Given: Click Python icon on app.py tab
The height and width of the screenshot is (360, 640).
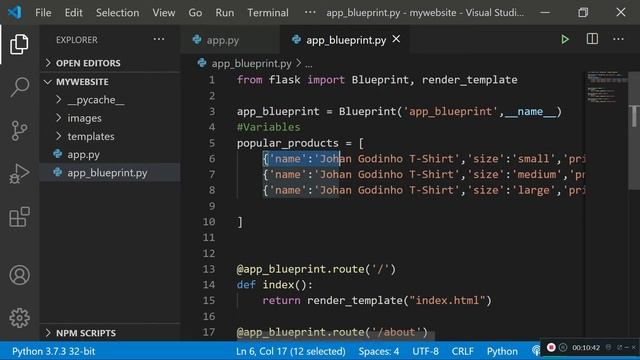Looking at the screenshot, I should (197, 40).
